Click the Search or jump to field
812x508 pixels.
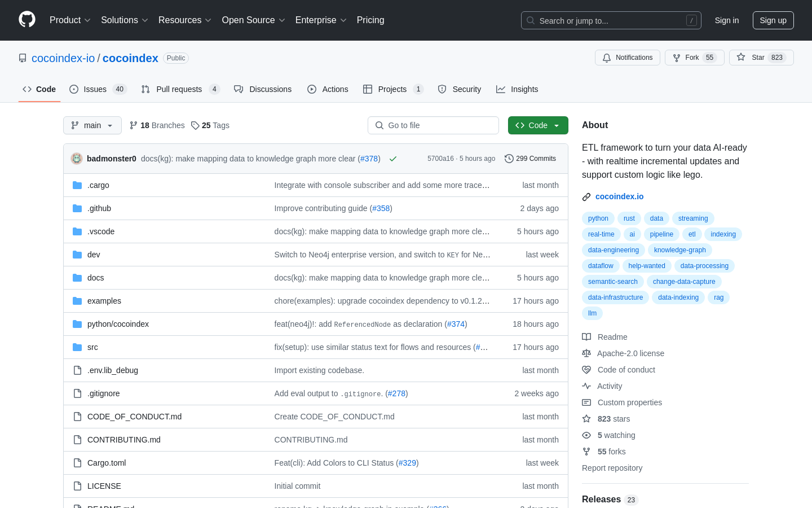[611, 20]
